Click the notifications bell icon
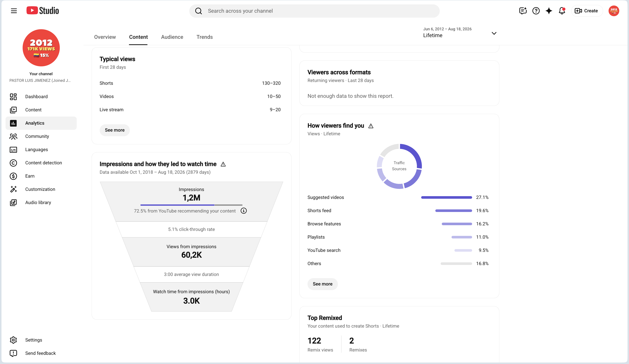 tap(562, 11)
